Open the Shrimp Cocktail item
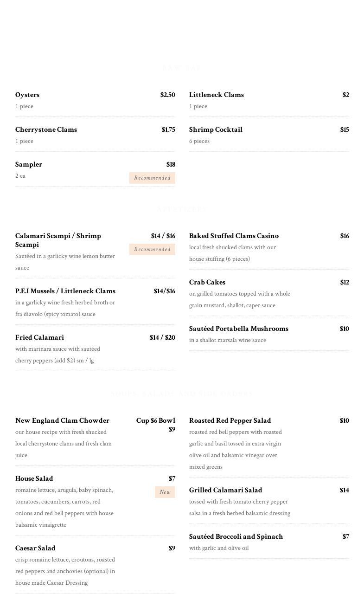 click(216, 129)
